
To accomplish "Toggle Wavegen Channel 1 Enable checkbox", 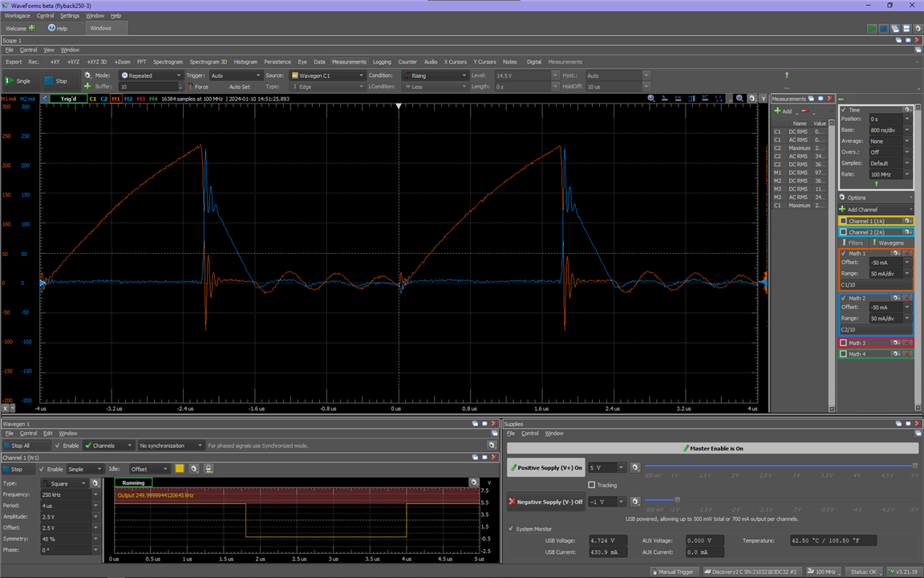I will [42, 469].
